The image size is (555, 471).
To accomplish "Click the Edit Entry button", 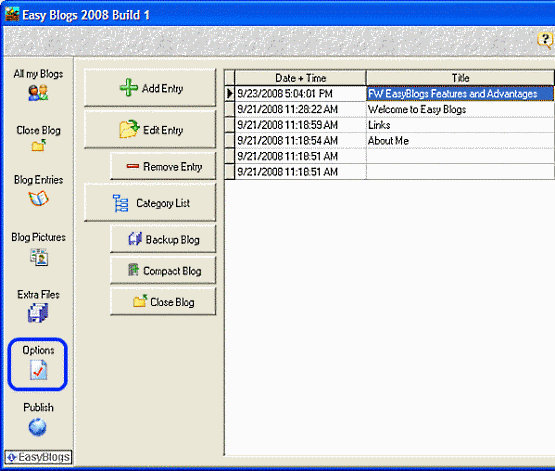I will (150, 130).
